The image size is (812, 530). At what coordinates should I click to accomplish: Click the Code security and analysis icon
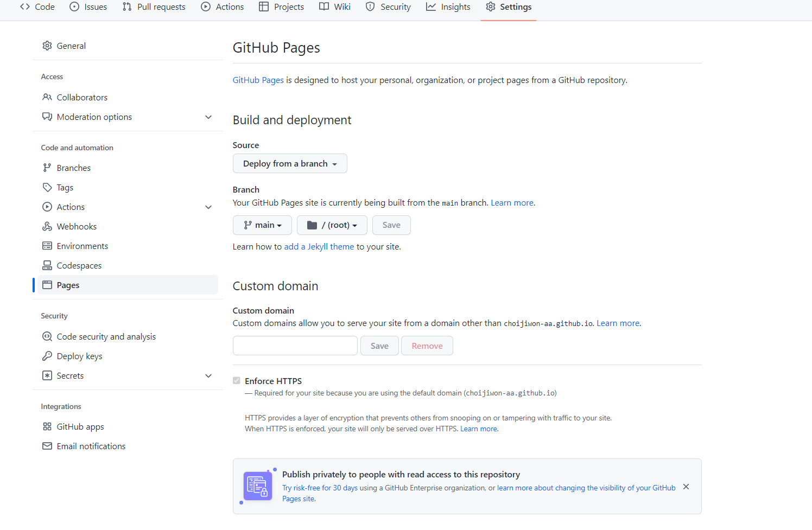47,336
